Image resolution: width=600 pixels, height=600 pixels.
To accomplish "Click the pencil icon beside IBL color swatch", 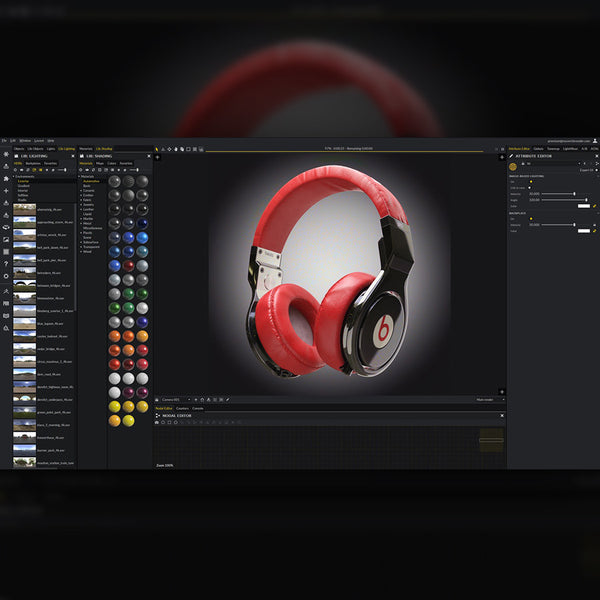I will click(x=595, y=206).
